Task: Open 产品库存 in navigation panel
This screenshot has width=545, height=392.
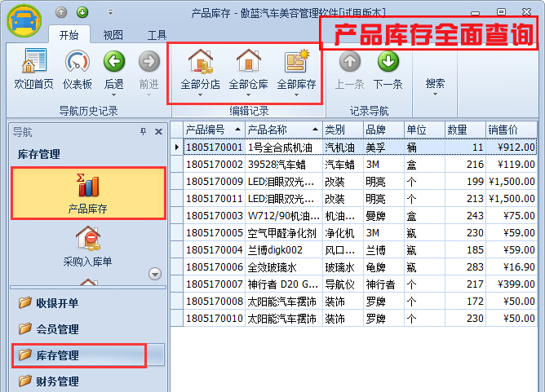Action: click(x=88, y=192)
